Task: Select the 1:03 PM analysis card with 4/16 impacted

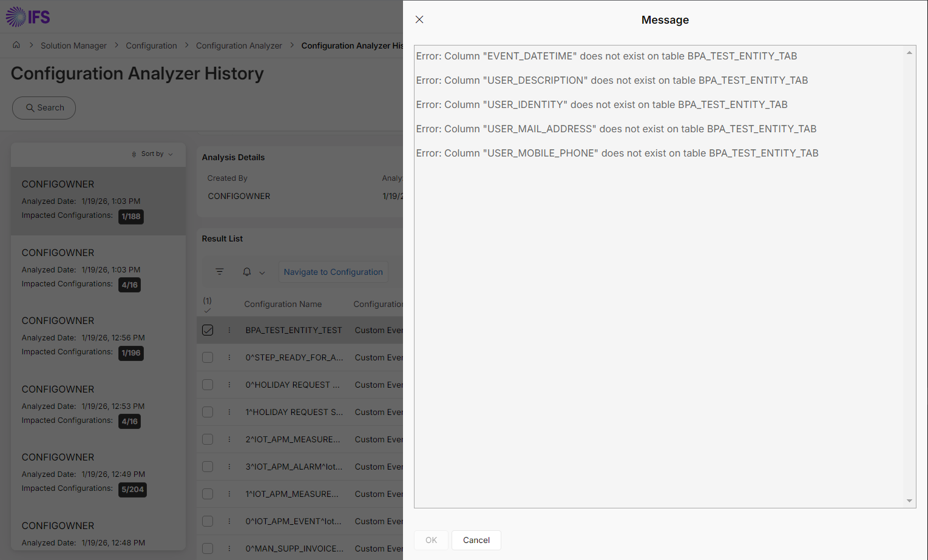Action: tap(98, 269)
